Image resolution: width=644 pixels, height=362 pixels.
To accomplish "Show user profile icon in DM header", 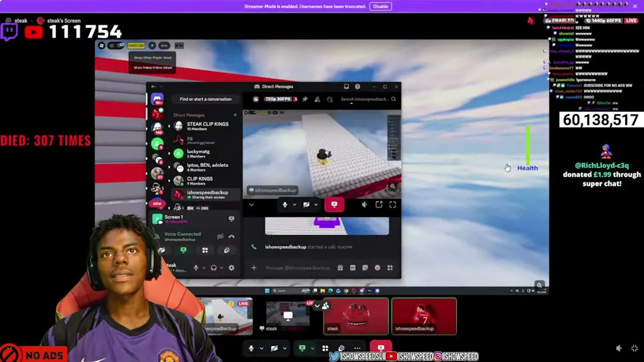I will click(x=330, y=99).
